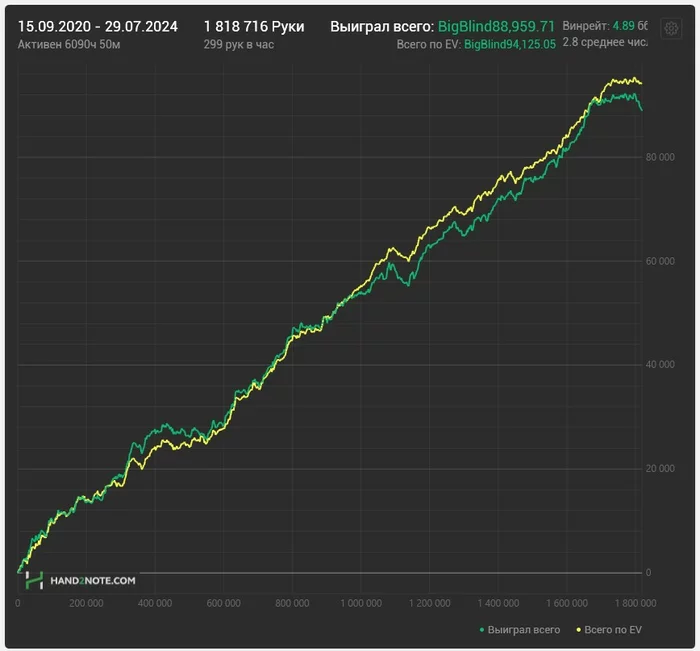Click the 80 000 y-axis label
Image resolution: width=700 pixels, height=651 pixels.
pos(660,157)
